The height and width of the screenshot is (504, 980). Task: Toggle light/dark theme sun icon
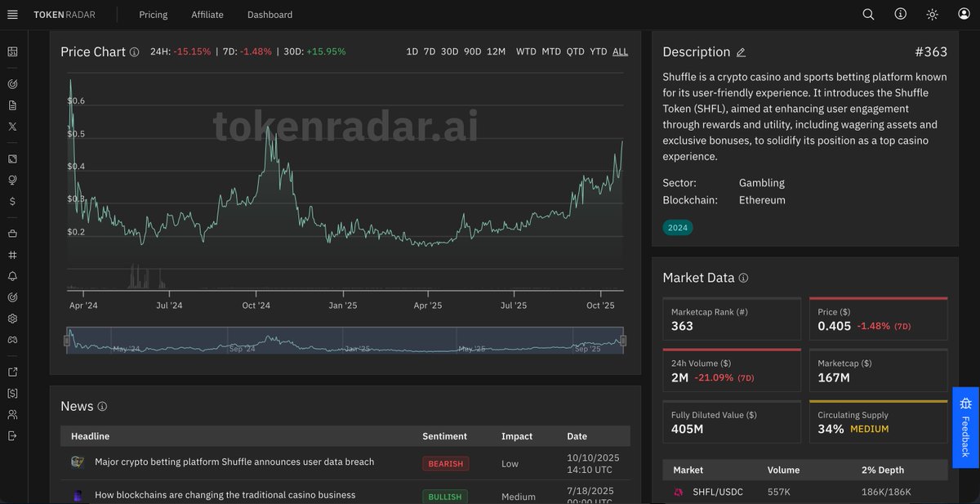click(932, 15)
